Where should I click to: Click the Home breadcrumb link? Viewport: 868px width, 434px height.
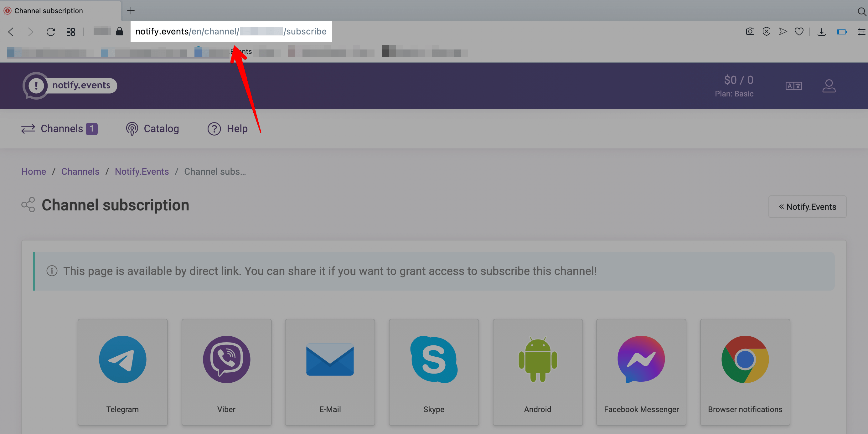(x=34, y=171)
